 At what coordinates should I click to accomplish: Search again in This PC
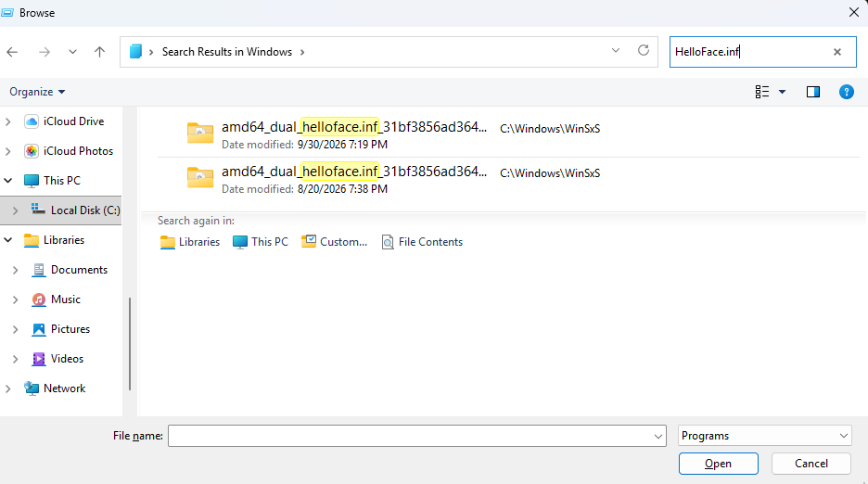coord(261,242)
